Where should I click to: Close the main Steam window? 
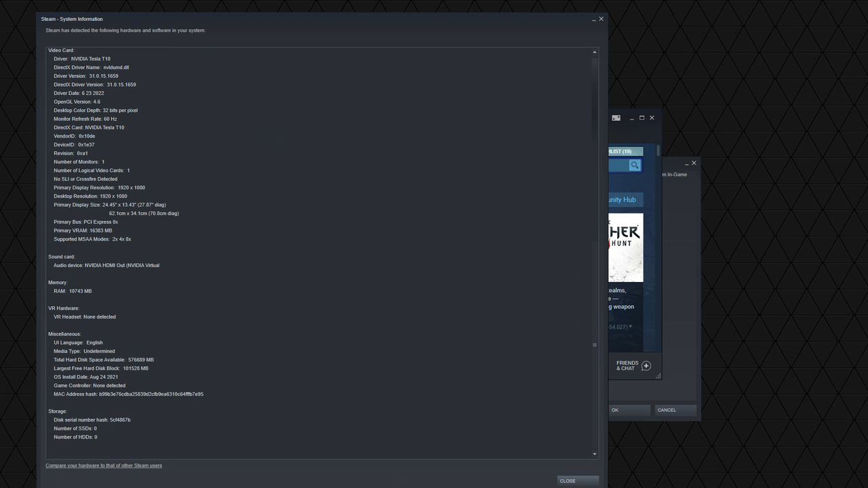[652, 118]
